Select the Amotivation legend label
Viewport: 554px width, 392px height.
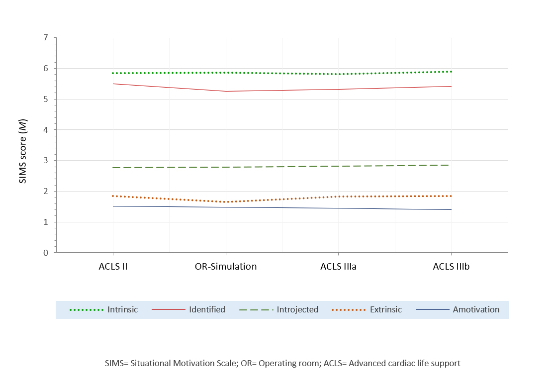[x=476, y=309]
